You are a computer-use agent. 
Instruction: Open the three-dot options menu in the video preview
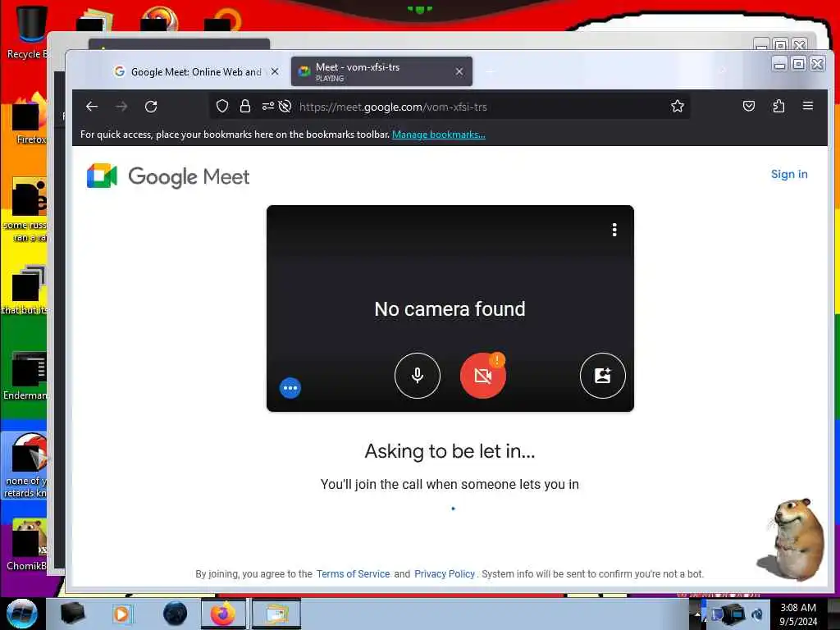614,230
